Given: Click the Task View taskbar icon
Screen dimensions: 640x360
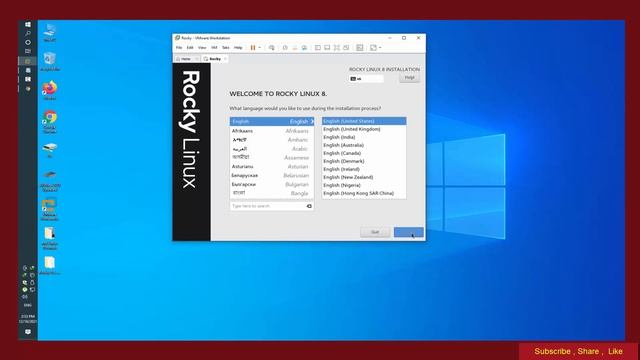Looking at the screenshot, I should coord(28,51).
